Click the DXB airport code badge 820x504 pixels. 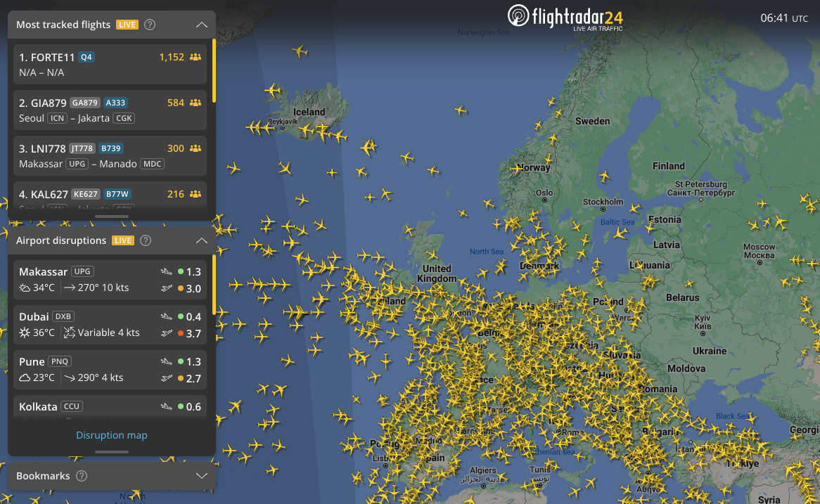point(63,316)
